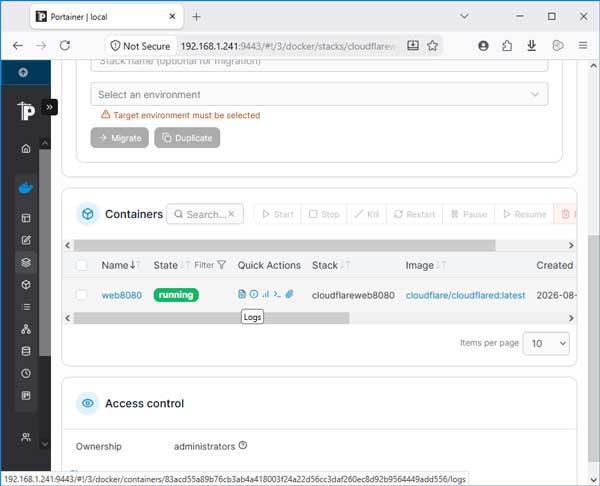Open Users icon at sidebar bottom
Viewport: 600px width, 486px height.
click(x=26, y=437)
